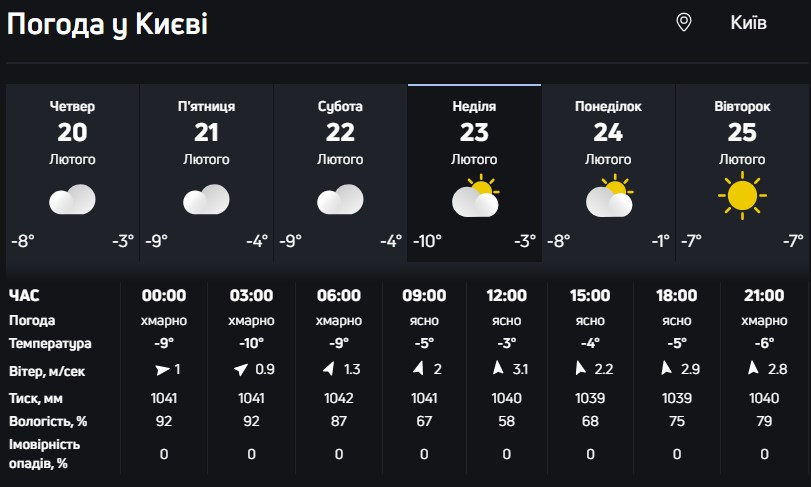Click the location pin icon
Viewport: 811px width, 487px height.
pos(684,23)
